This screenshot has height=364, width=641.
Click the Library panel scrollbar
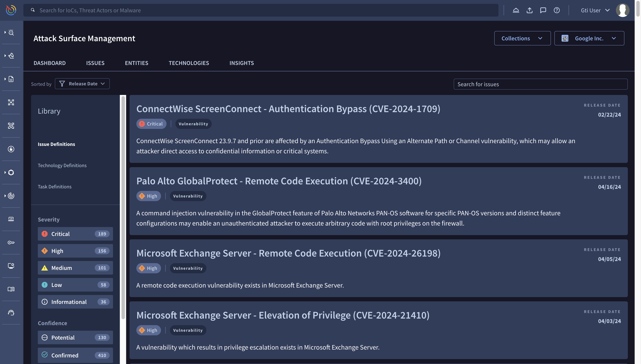123,207
